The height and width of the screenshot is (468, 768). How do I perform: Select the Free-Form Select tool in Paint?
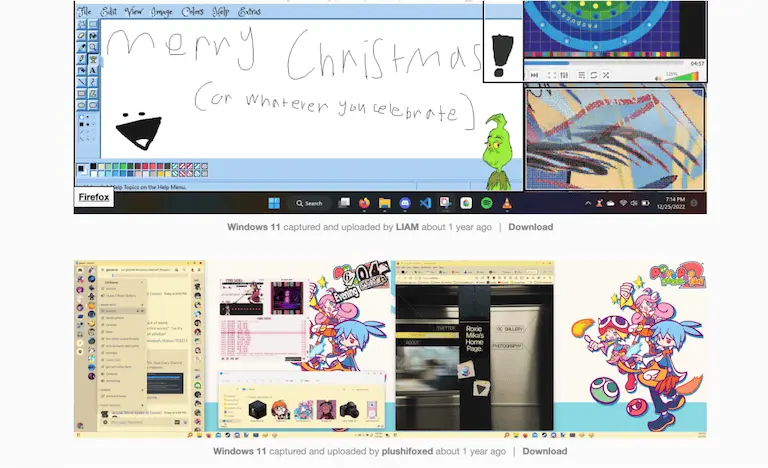click(x=82, y=24)
